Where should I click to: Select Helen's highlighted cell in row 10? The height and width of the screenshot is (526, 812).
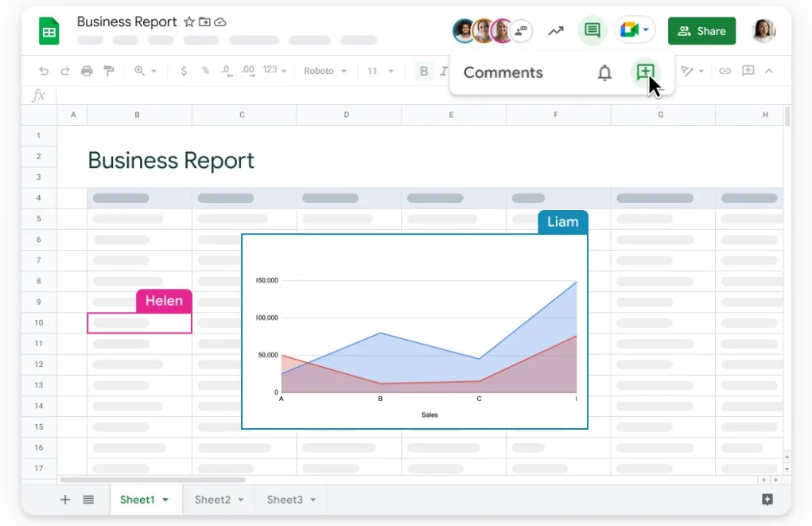click(139, 323)
